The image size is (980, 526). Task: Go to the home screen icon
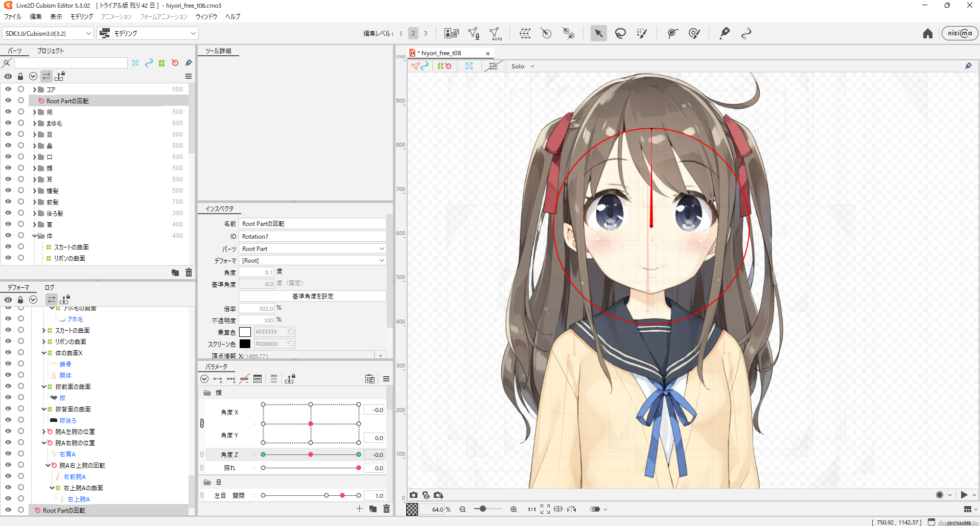(x=928, y=34)
